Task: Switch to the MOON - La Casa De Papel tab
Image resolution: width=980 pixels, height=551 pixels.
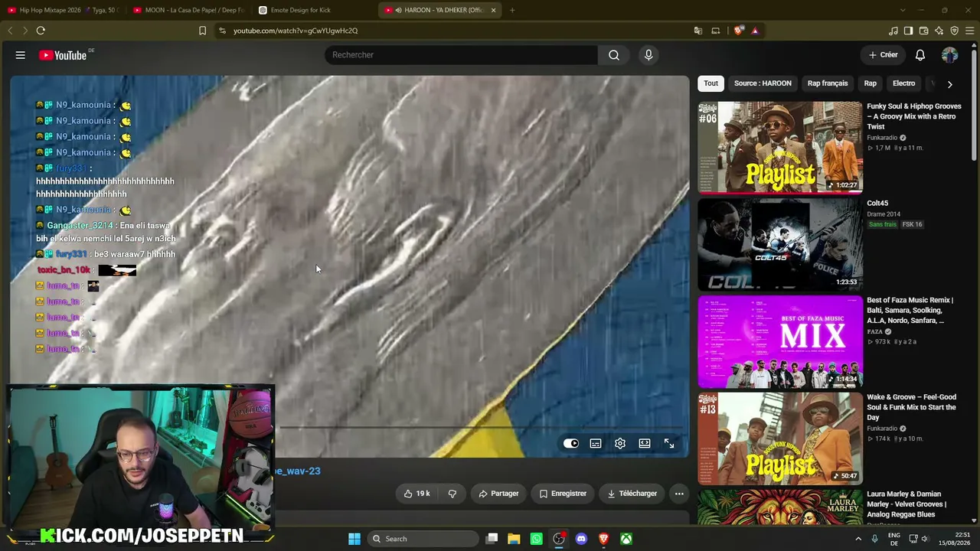Action: (188, 10)
